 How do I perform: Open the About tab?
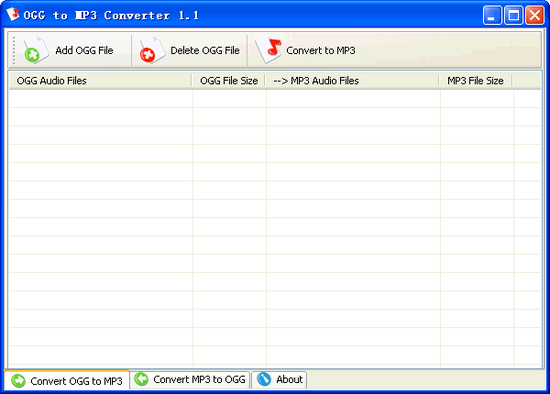280,380
